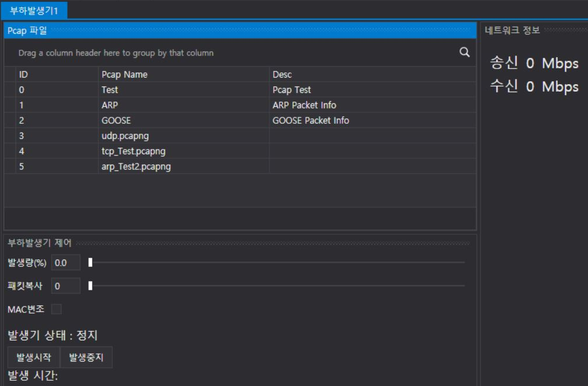Select the tcp_Test.pcapng row

coord(240,151)
